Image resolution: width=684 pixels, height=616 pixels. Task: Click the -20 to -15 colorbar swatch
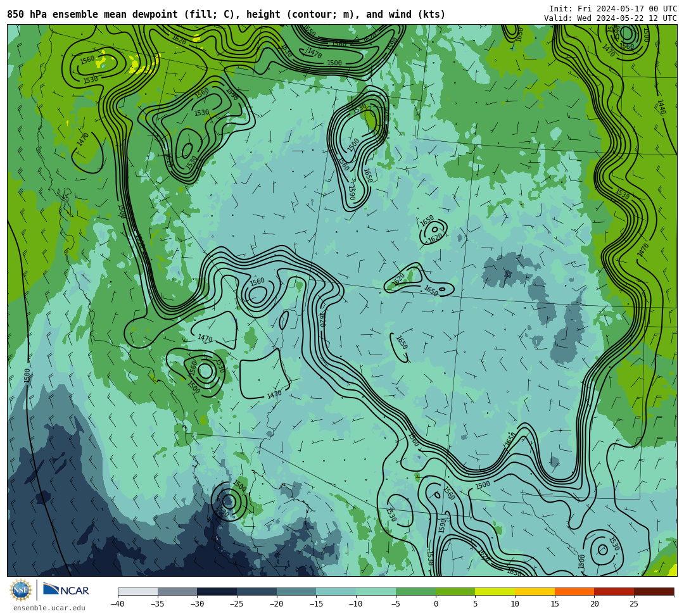296,591
